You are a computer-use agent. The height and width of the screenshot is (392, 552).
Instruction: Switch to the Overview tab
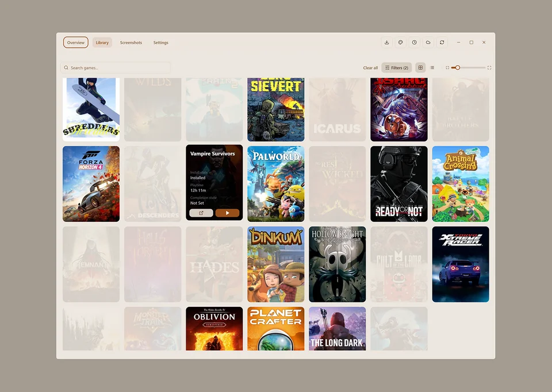(76, 43)
